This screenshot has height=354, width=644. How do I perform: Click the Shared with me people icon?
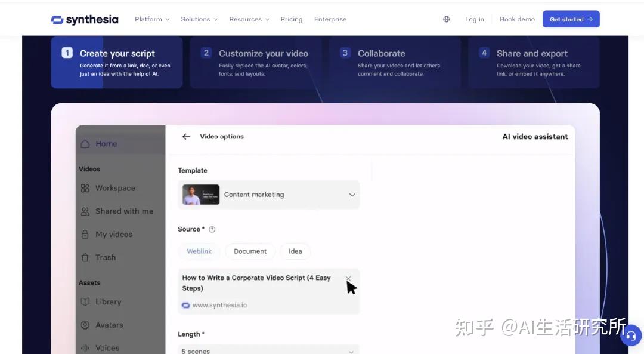point(85,211)
